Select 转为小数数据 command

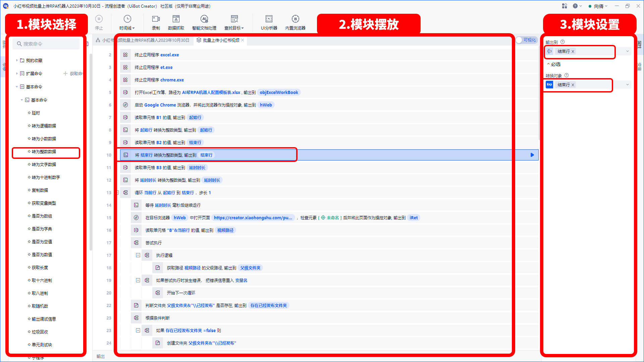coord(44,139)
